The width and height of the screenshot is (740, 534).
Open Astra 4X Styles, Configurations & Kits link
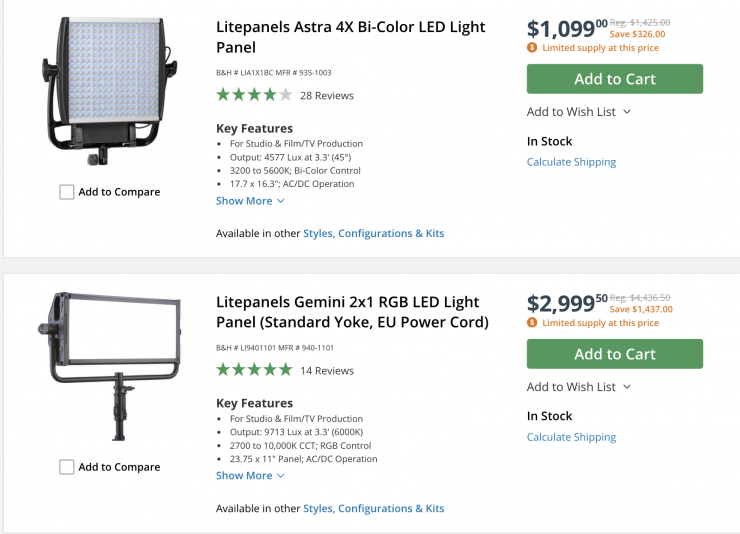pos(373,233)
